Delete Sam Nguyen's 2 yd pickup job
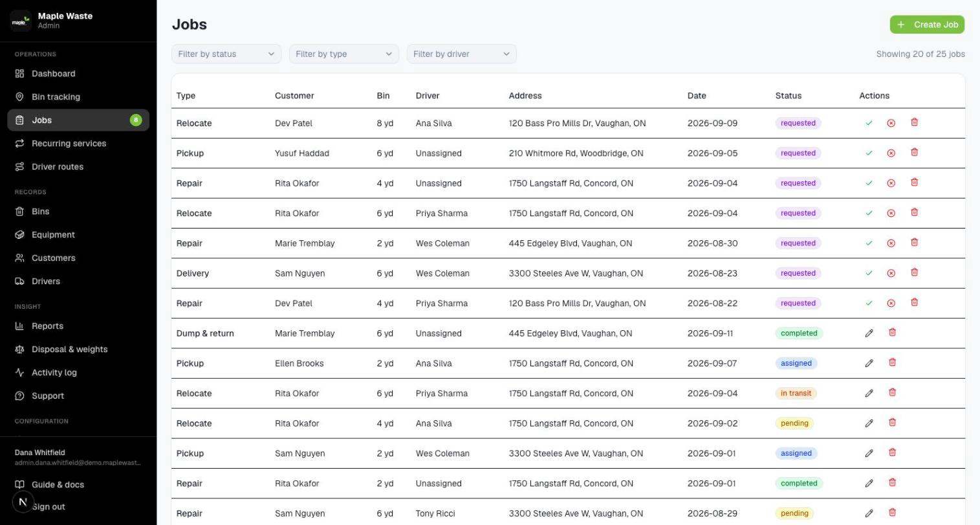980x525 pixels. point(892,452)
